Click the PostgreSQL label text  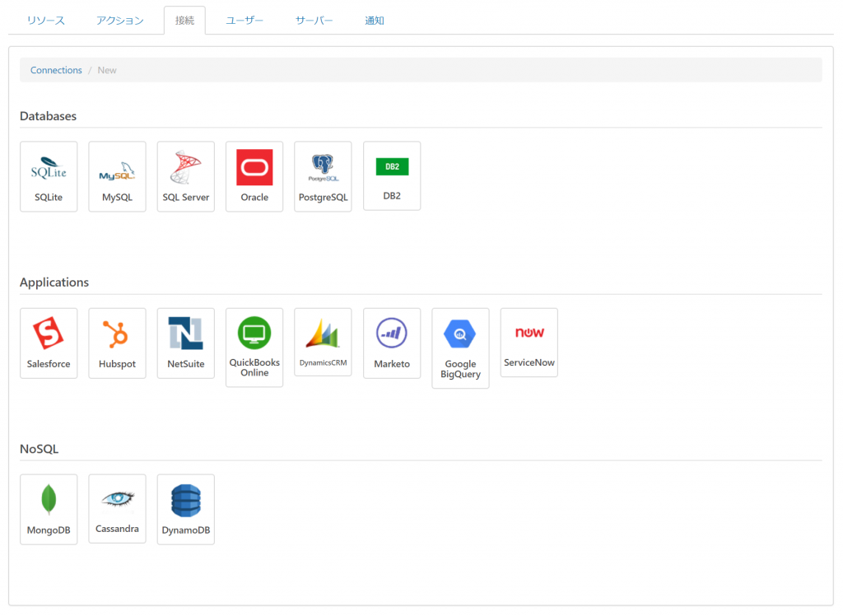pos(323,198)
